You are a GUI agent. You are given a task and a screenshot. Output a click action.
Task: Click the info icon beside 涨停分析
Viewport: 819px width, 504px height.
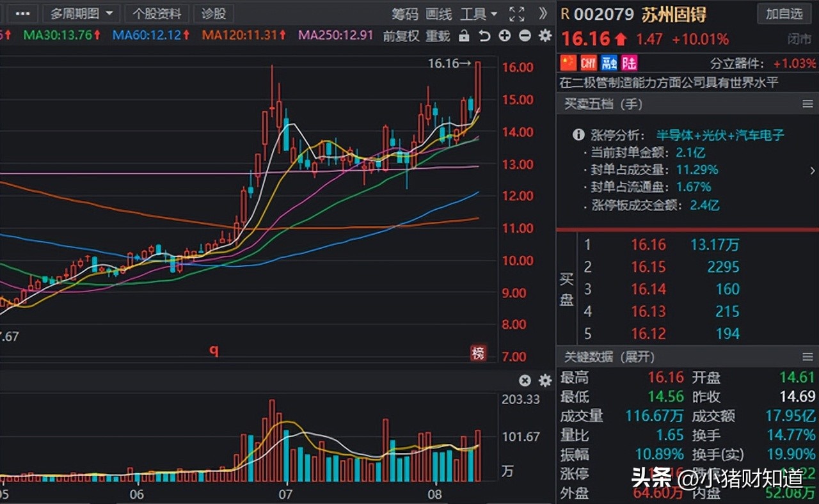(x=578, y=135)
